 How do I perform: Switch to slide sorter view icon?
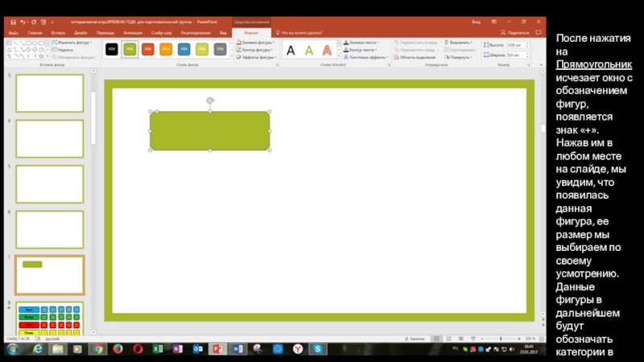(x=449, y=339)
